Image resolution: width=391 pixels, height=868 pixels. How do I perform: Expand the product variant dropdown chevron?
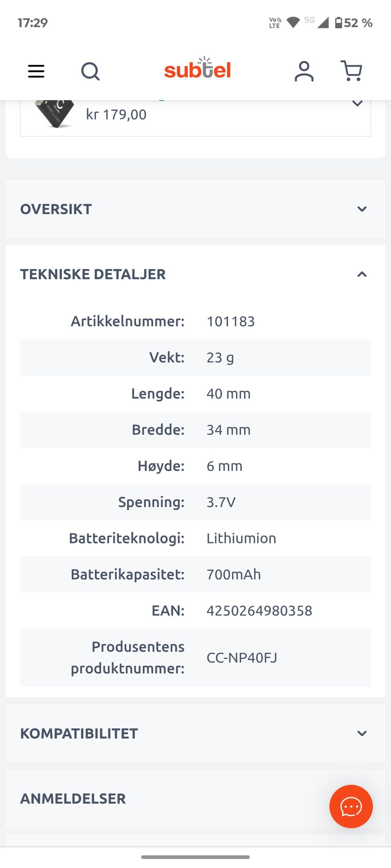tap(357, 103)
